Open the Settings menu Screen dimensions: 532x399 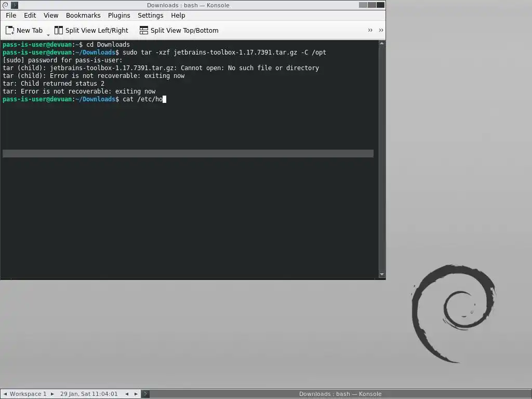[150, 15]
